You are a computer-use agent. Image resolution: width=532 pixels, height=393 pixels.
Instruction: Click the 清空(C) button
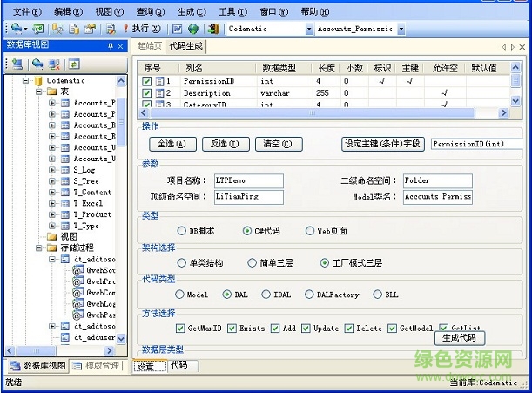tap(279, 144)
